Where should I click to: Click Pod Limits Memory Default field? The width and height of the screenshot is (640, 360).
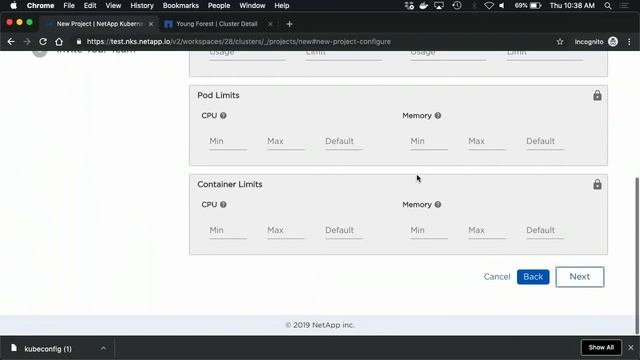coord(545,141)
